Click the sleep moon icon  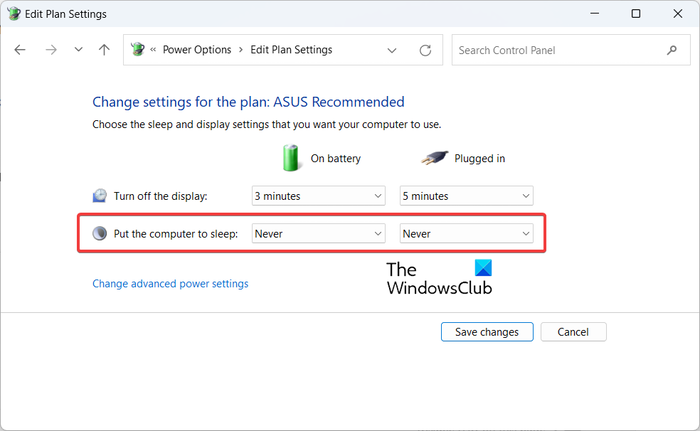[x=99, y=233]
